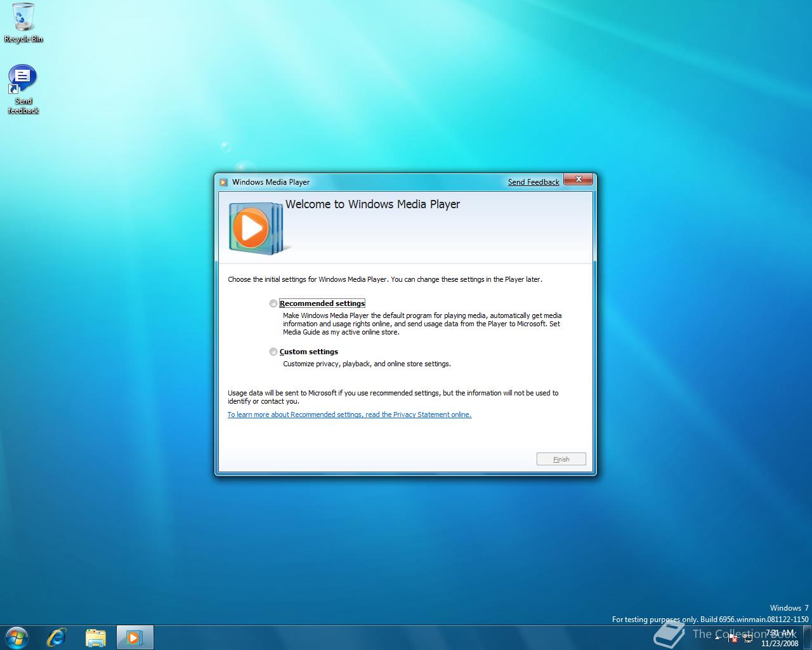This screenshot has width=812, height=650.
Task: Click the Windows Media Player taskbar button
Action: coord(134,637)
